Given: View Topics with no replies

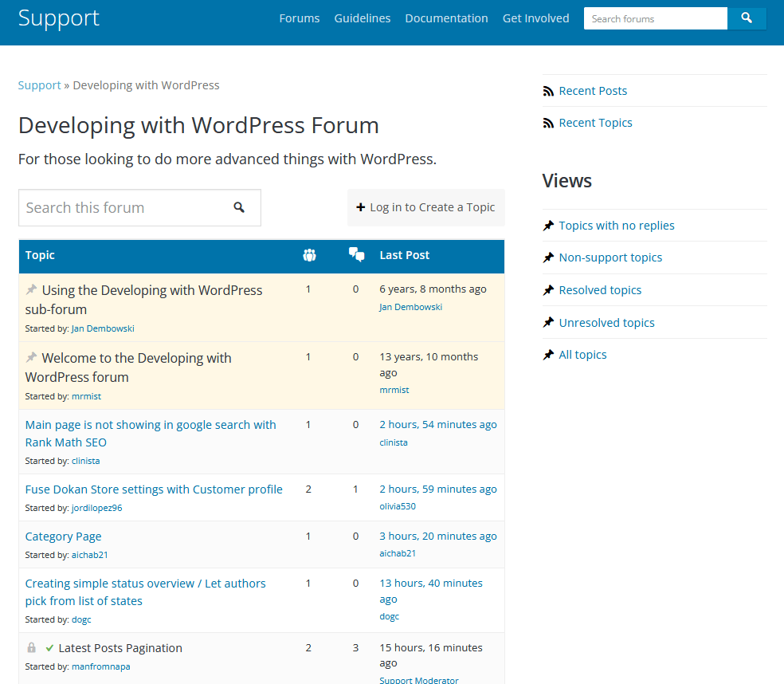Looking at the screenshot, I should 617,226.
